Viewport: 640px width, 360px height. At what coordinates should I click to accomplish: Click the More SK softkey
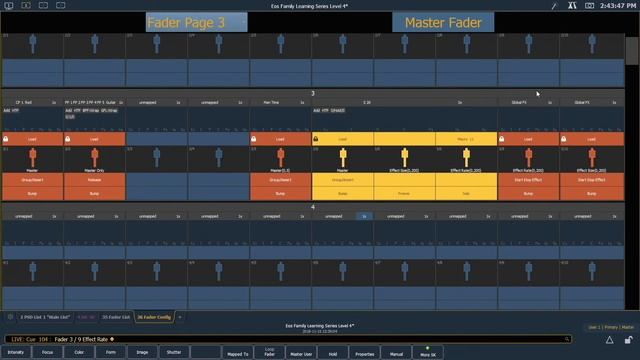(x=428, y=353)
